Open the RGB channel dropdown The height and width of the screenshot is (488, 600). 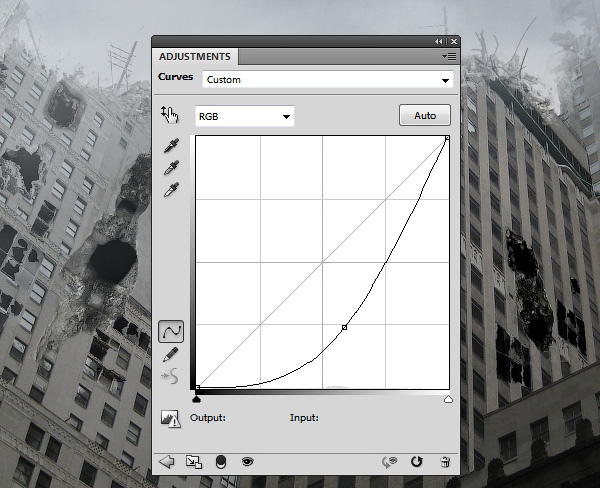244,117
